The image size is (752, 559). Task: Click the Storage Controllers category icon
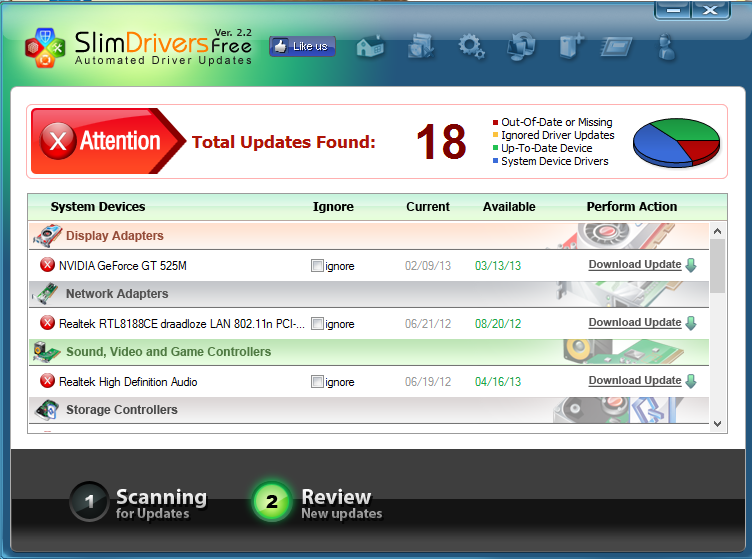[x=47, y=410]
